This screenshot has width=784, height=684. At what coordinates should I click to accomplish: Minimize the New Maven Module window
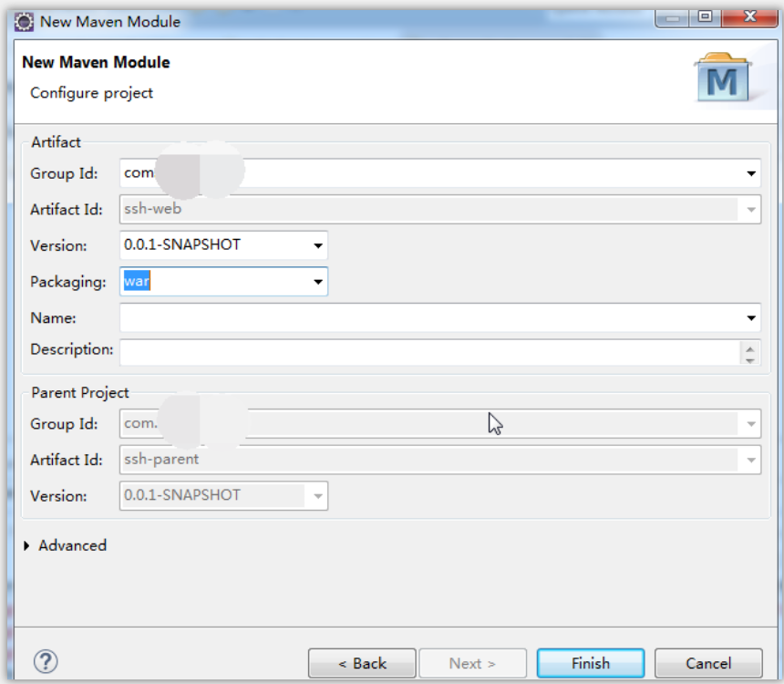[673, 18]
